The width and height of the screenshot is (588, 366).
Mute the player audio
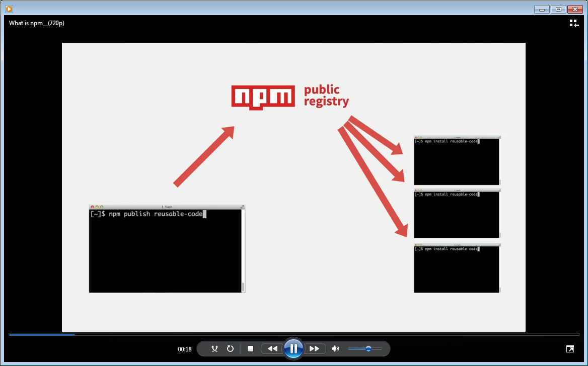pos(336,349)
